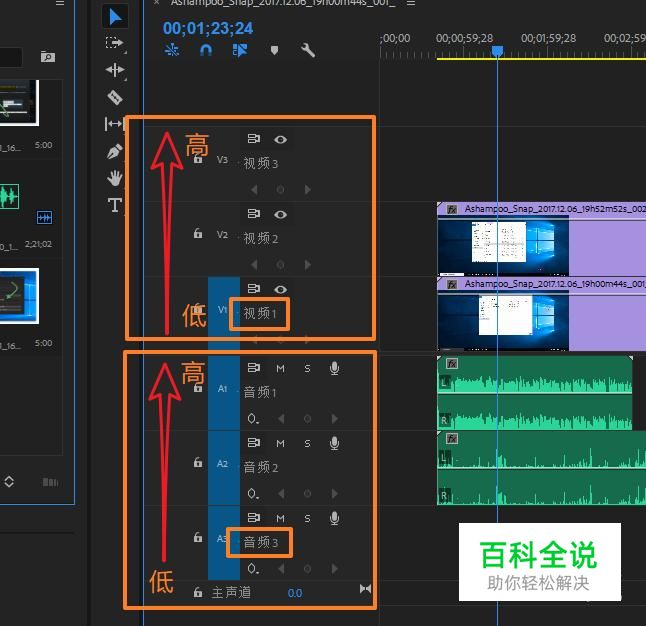
Task: Enable voice-over record on track A2
Action: pyautogui.click(x=334, y=443)
